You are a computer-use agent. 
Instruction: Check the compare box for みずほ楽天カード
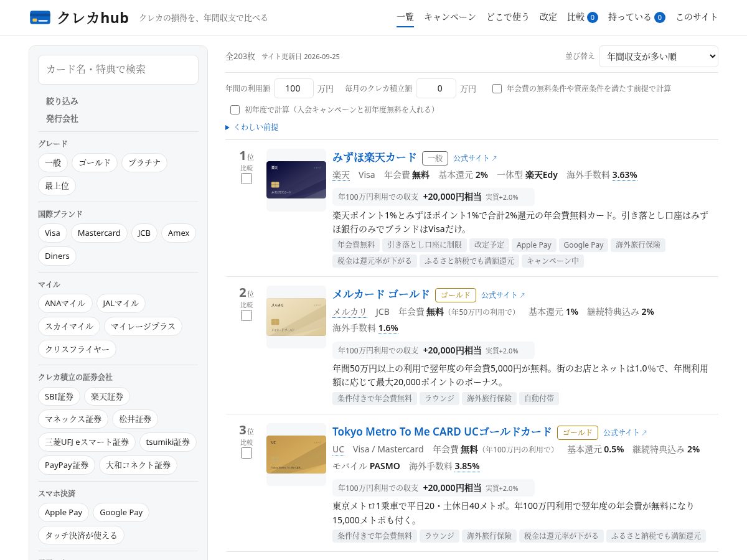pyautogui.click(x=247, y=179)
